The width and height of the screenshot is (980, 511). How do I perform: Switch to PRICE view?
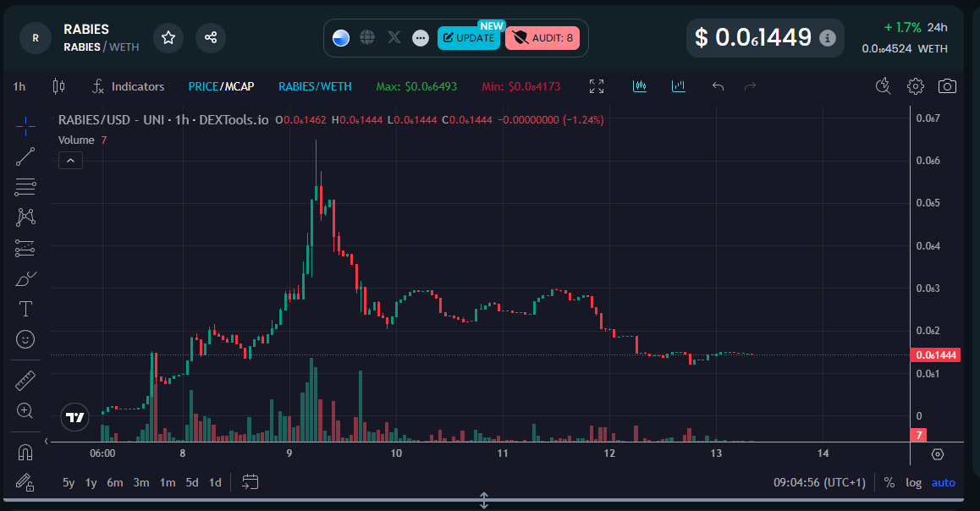pos(203,86)
